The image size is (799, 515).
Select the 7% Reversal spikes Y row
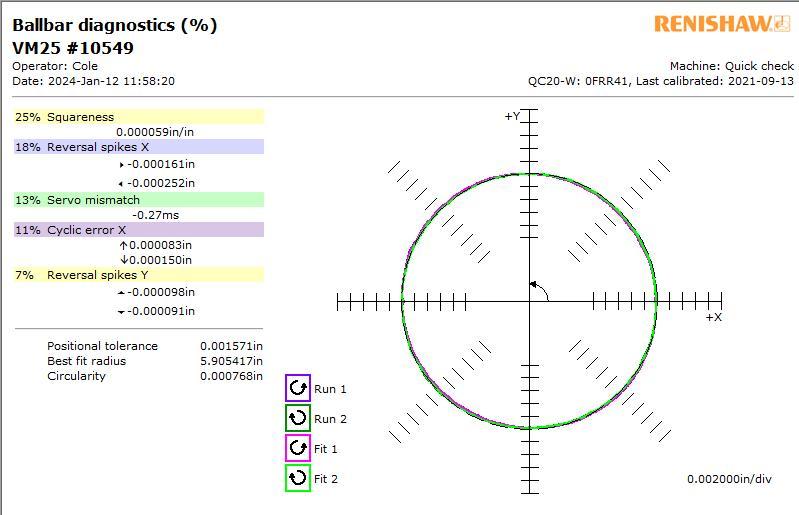[138, 275]
